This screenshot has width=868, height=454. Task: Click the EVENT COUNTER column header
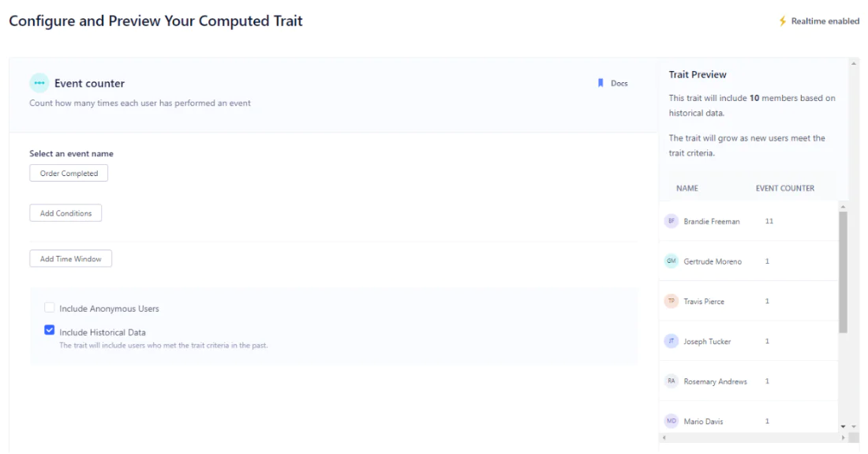784,189
